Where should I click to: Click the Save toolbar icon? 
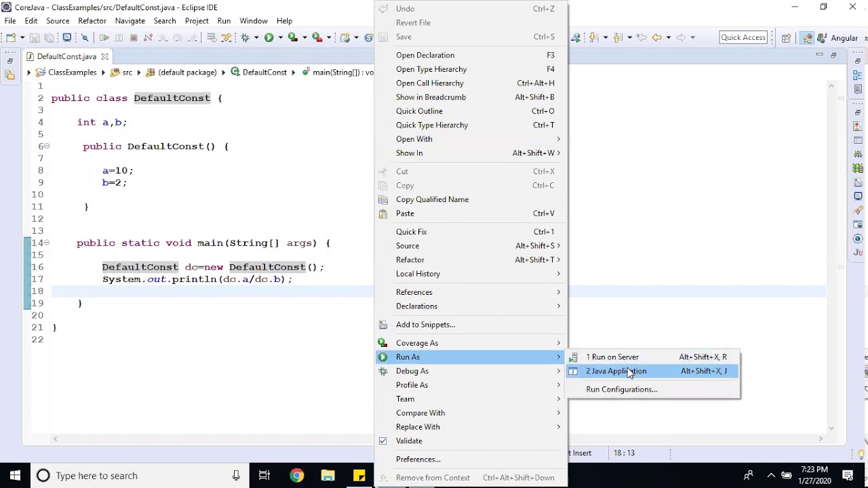click(x=35, y=37)
